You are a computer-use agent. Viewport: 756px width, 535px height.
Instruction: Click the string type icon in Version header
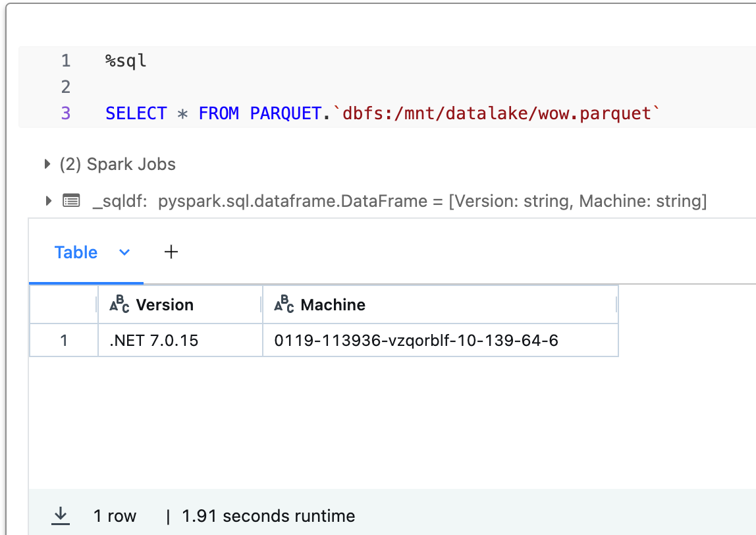point(119,304)
